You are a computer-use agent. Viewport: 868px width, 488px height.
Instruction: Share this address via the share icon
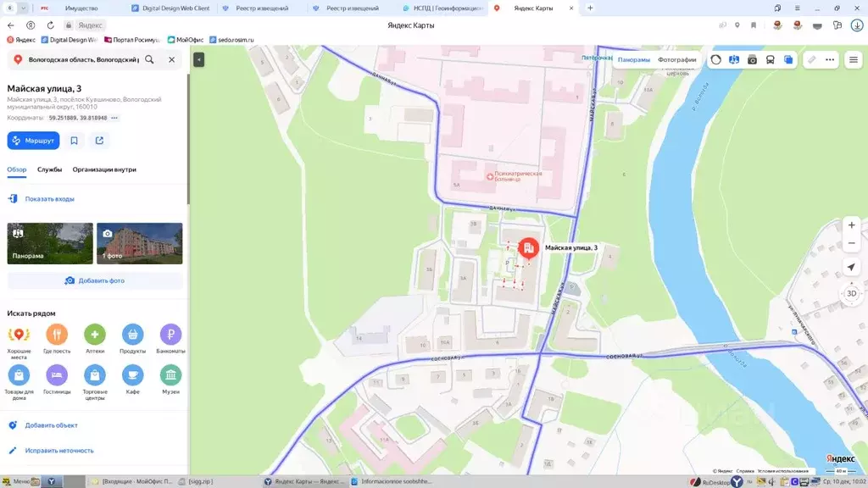[99, 141]
